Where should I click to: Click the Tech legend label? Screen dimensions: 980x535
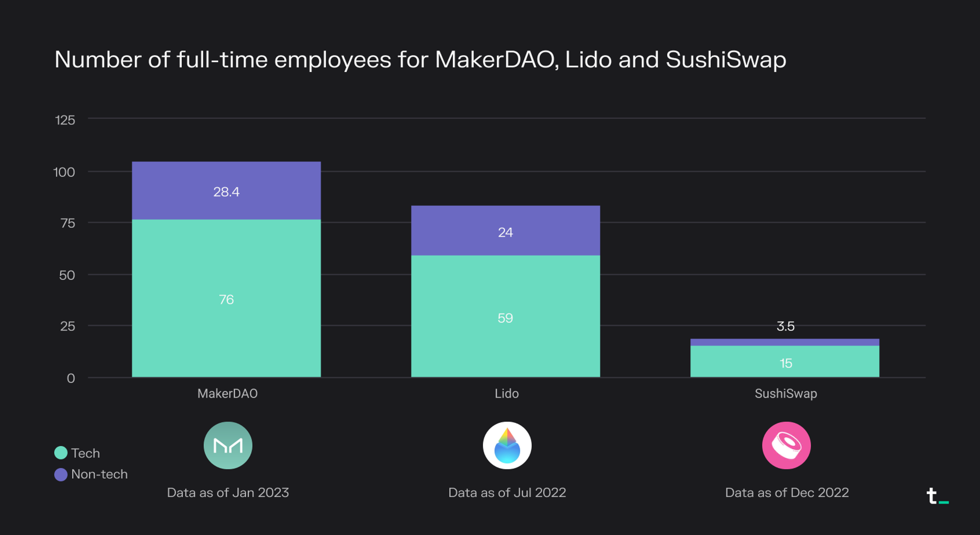(x=85, y=453)
